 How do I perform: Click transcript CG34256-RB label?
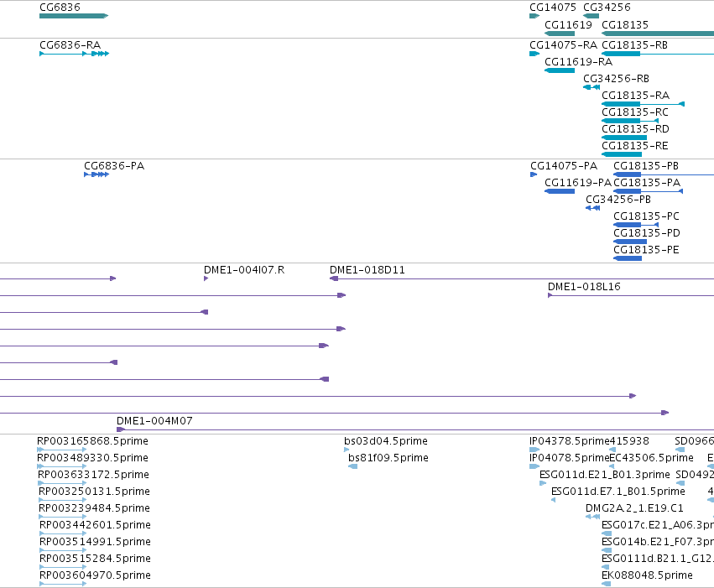(616, 79)
